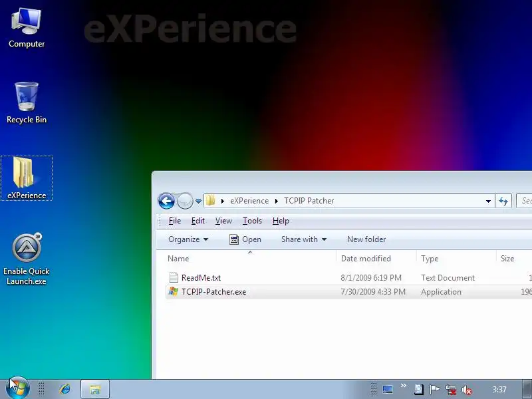Click the 7/30/2009 4:33 PM date cell
532x399 pixels.
tap(373, 292)
